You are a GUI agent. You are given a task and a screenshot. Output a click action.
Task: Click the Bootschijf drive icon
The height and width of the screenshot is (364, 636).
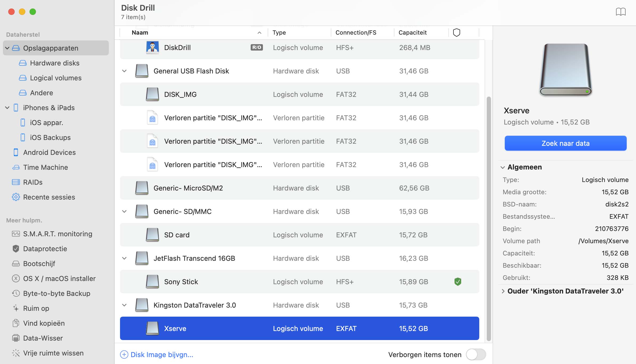click(16, 264)
